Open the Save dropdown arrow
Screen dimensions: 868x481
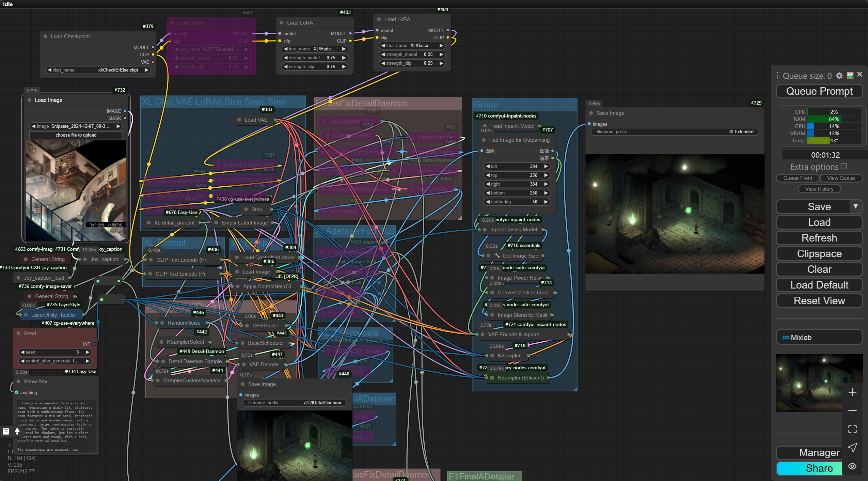[855, 206]
